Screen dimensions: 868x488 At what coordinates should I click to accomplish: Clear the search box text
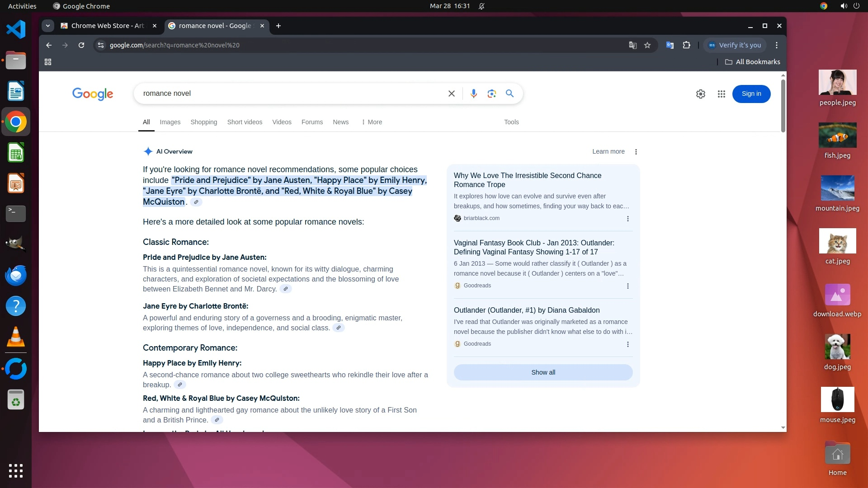click(x=451, y=94)
